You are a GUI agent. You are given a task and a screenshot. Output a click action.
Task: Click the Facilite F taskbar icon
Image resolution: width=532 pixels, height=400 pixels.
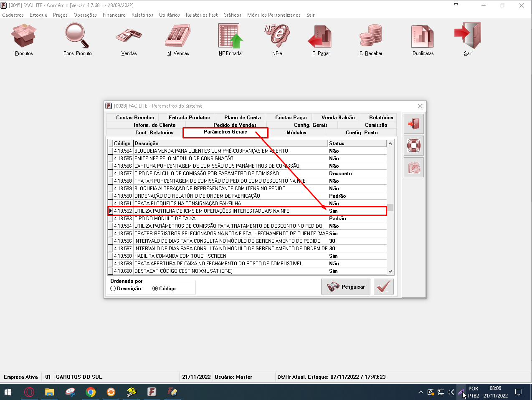[x=152, y=392]
